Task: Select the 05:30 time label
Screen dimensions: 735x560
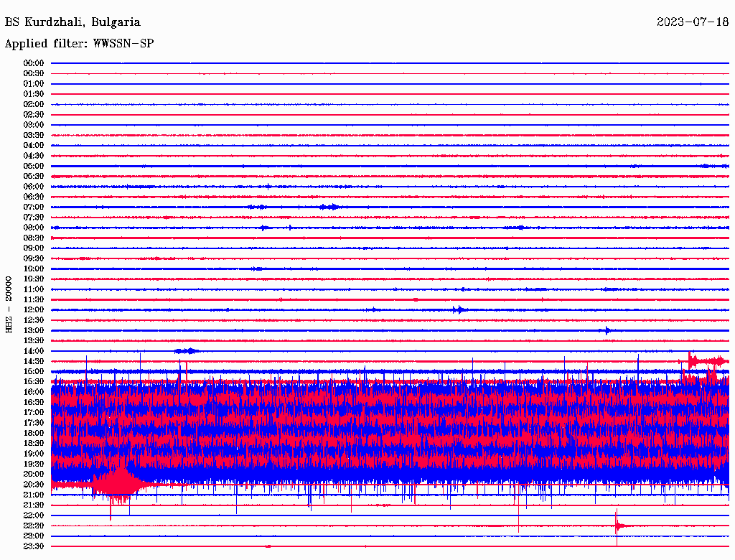Action: click(34, 176)
